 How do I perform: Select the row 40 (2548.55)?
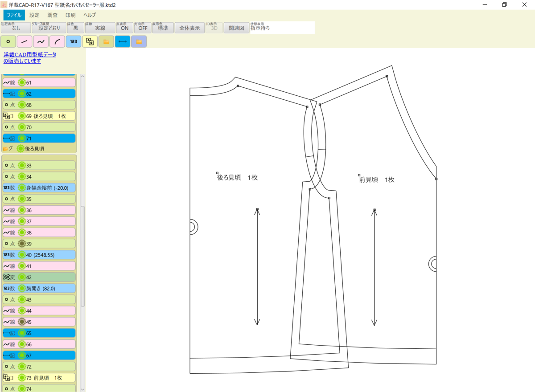(39, 255)
